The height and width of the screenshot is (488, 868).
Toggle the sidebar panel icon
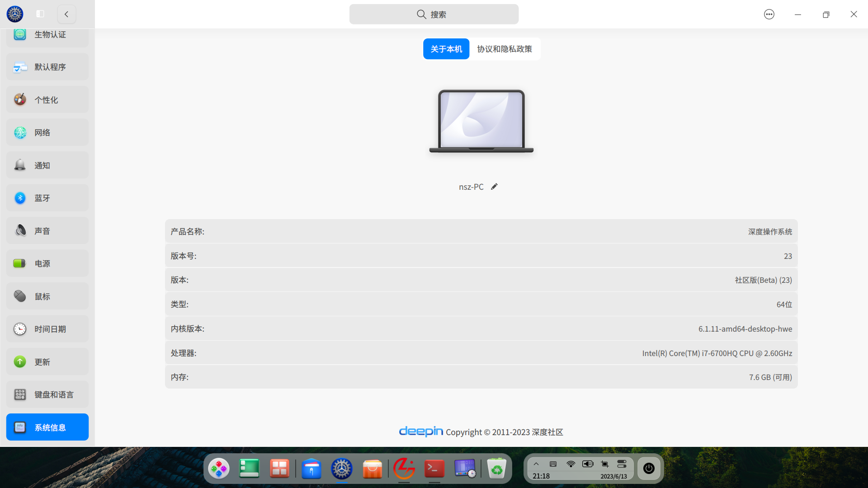[40, 14]
